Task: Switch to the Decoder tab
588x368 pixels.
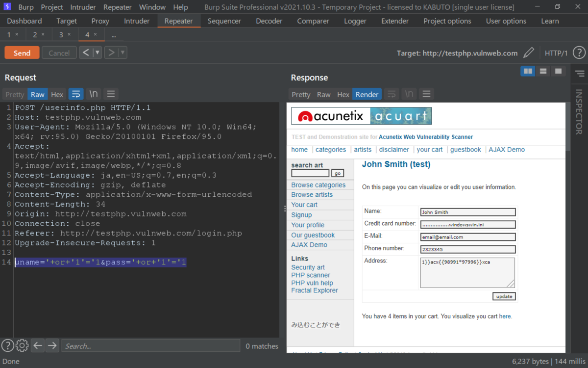Action: [269, 21]
